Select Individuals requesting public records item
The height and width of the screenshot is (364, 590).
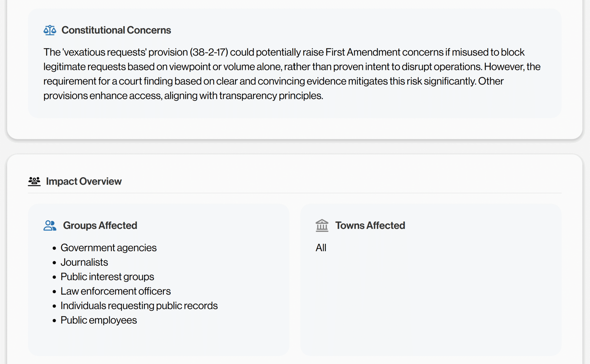139,306
